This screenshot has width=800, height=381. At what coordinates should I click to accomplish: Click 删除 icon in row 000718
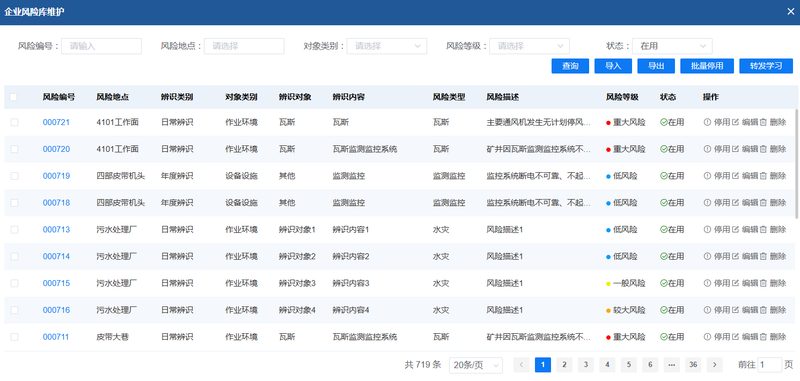[x=763, y=202]
